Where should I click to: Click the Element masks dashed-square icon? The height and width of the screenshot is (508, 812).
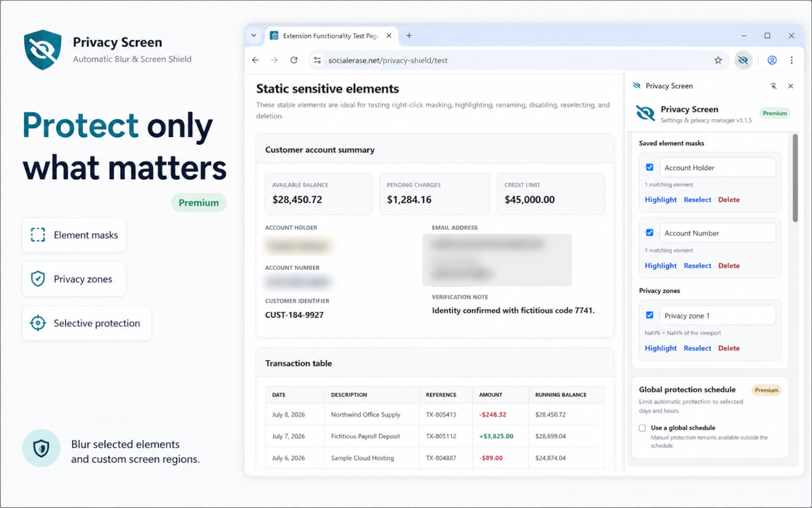pos(38,235)
